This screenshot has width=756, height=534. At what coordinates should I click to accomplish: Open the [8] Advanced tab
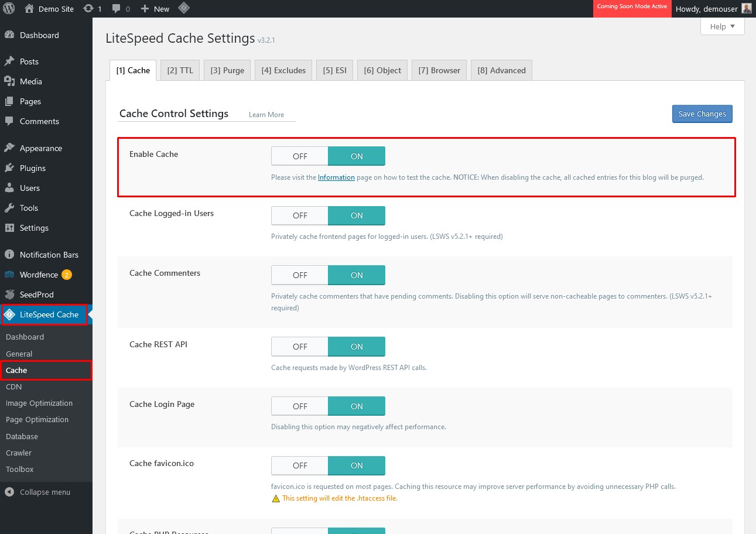[501, 70]
